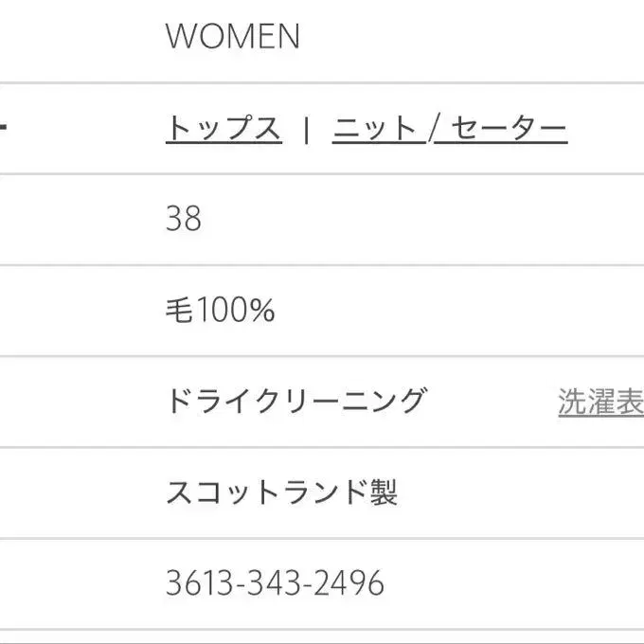Click the slash between ニット and セーター
This screenshot has height=644, width=644.
432,128
